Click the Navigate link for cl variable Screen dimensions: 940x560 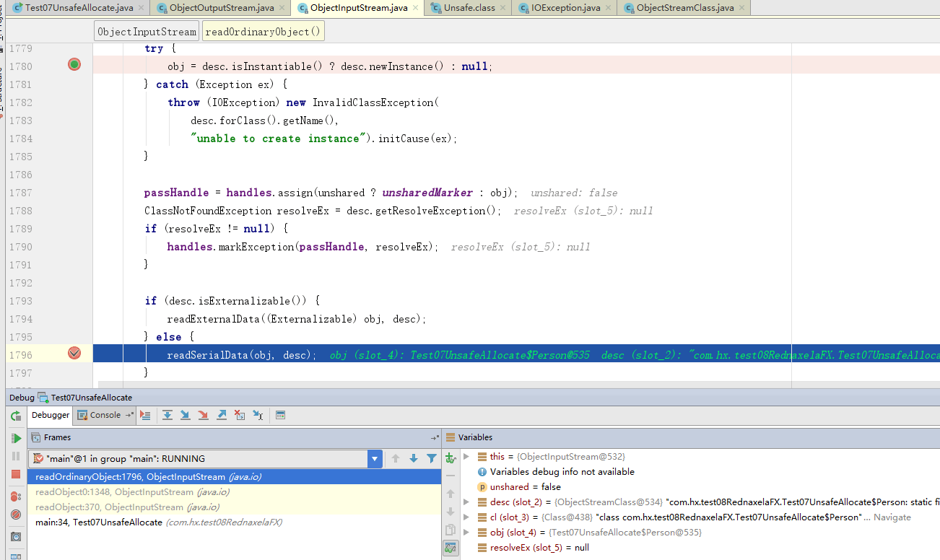[x=892, y=517]
